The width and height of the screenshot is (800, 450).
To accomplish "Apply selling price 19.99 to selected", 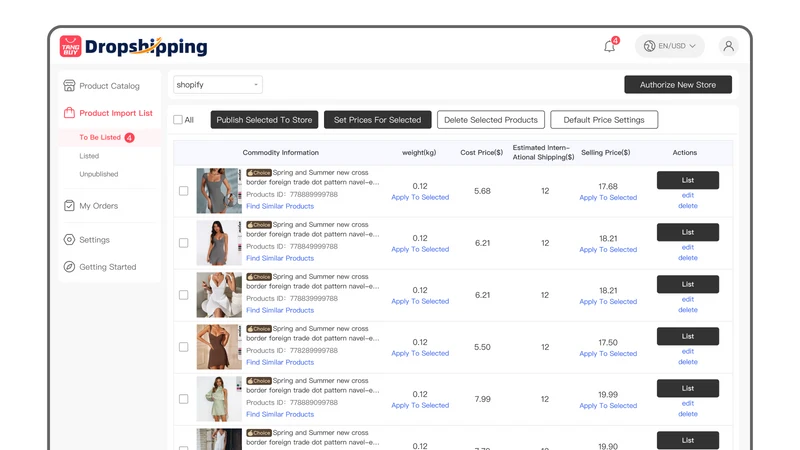I will (608, 406).
